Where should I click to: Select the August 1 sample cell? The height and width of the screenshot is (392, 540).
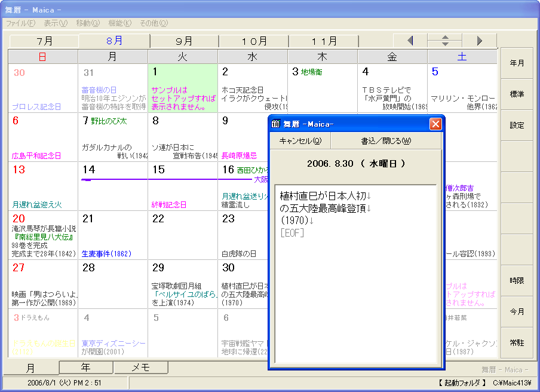183,88
